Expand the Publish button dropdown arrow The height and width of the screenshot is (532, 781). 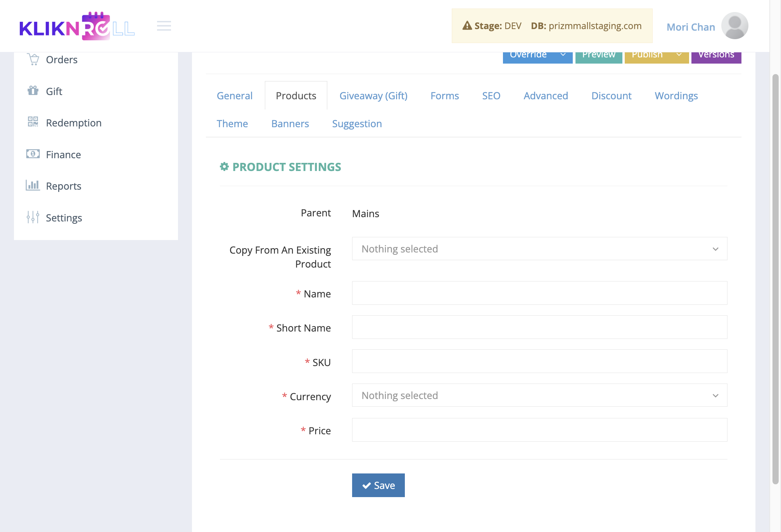click(679, 55)
